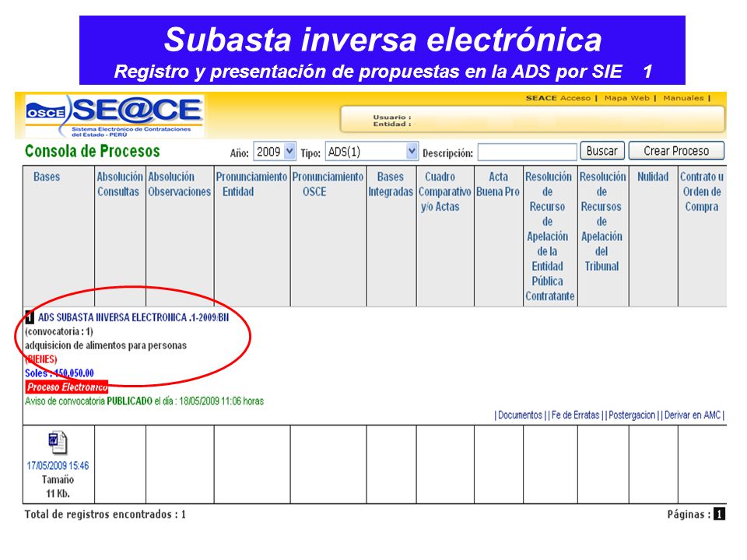Click the Soles : 150,050.00 amount
The height and width of the screenshot is (560, 747).
60,373
